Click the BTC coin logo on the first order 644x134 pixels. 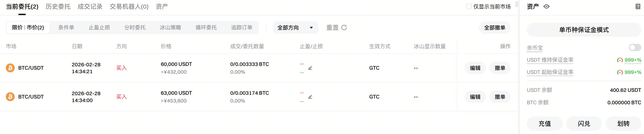coord(10,68)
